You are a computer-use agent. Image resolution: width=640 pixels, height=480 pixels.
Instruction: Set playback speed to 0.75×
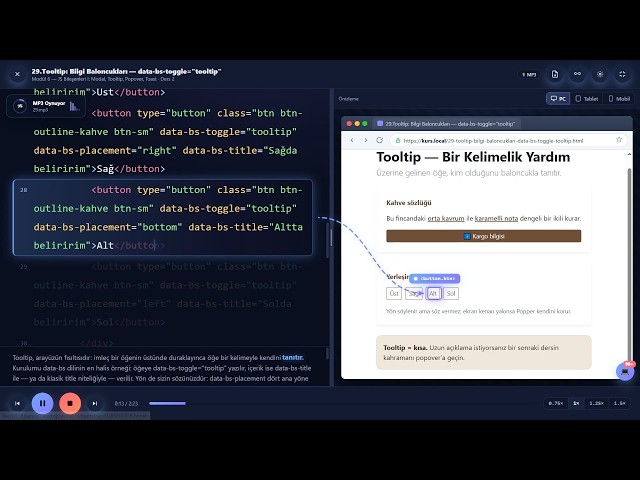pyautogui.click(x=556, y=403)
